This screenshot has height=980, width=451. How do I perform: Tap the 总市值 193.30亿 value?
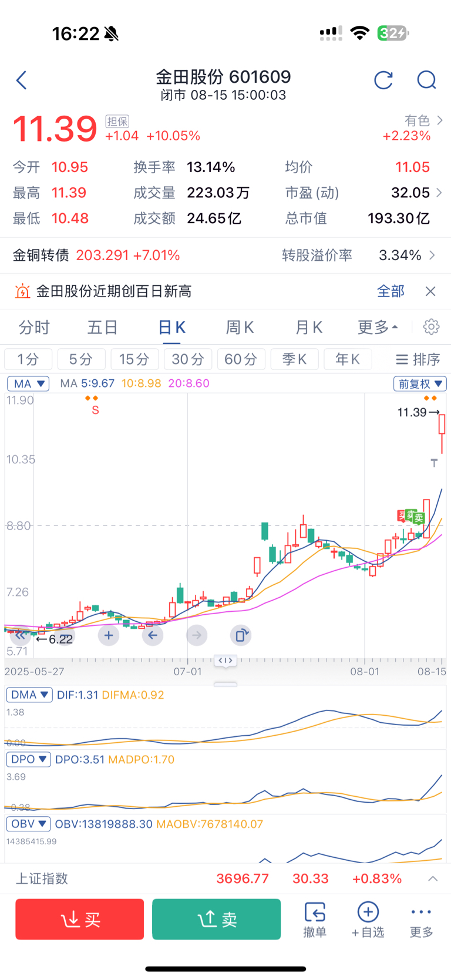[399, 218]
